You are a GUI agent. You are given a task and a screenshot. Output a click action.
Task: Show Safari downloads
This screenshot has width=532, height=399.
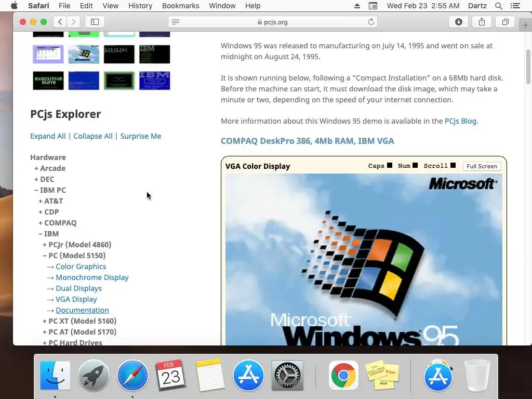tap(458, 22)
